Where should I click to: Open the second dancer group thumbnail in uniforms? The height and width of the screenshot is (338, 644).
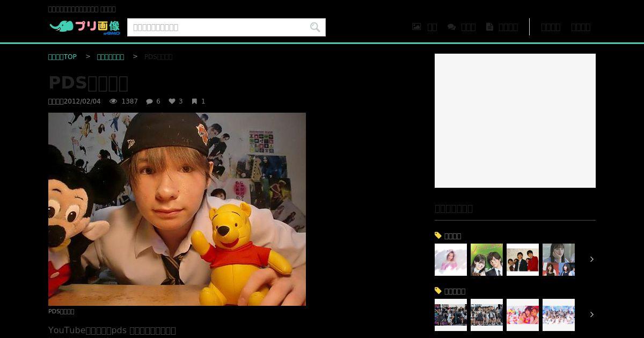click(487, 315)
